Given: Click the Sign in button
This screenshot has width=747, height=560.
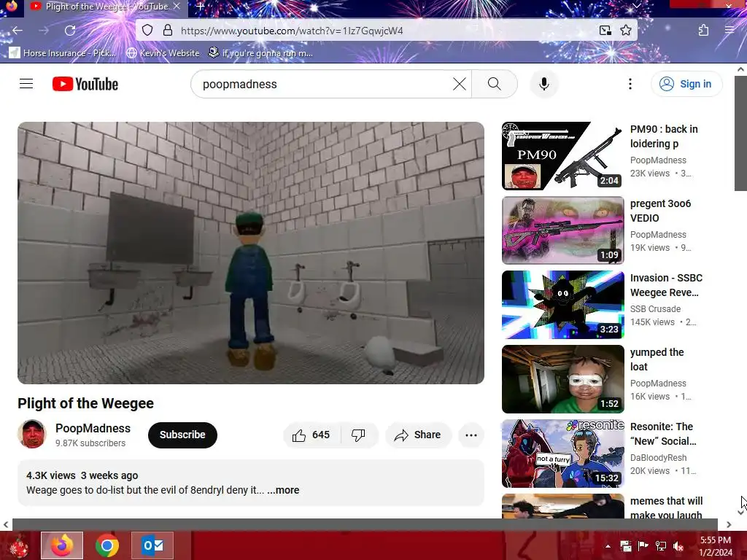Looking at the screenshot, I should (x=686, y=84).
